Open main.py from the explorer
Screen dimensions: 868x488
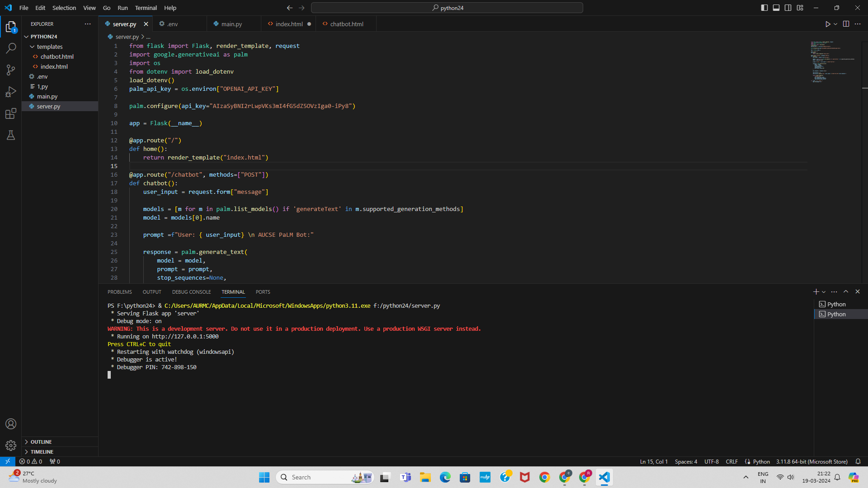[47, 96]
